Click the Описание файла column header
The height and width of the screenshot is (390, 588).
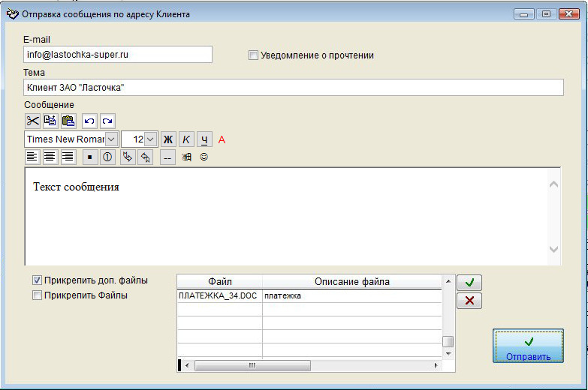(x=351, y=282)
